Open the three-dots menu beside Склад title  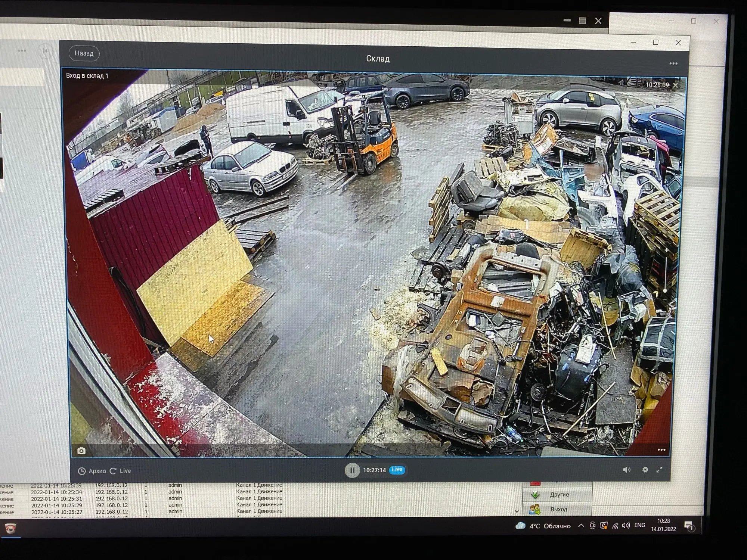pyautogui.click(x=673, y=63)
